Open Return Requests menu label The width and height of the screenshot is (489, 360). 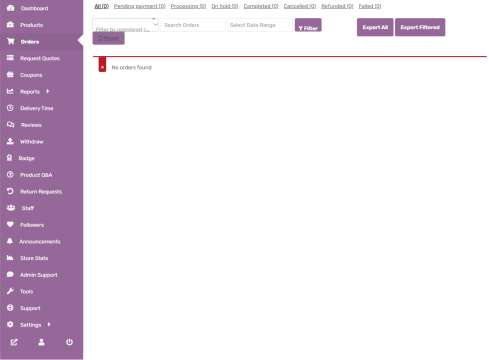pos(41,192)
